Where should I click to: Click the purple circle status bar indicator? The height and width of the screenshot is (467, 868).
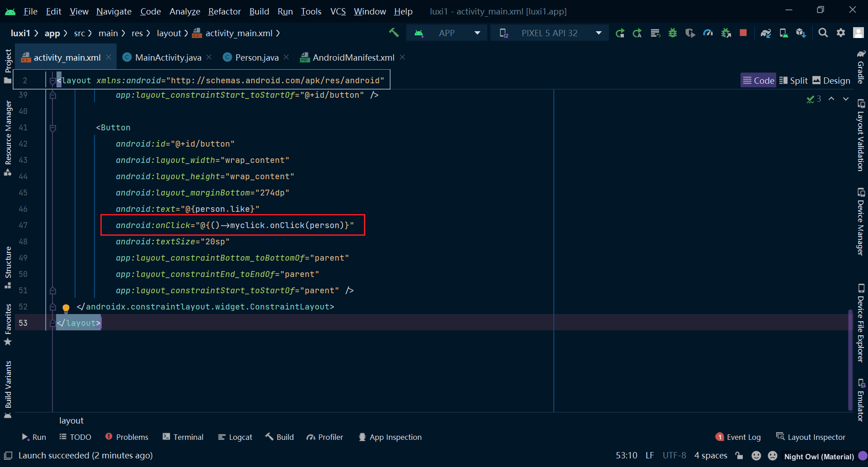pyautogui.click(x=863, y=456)
